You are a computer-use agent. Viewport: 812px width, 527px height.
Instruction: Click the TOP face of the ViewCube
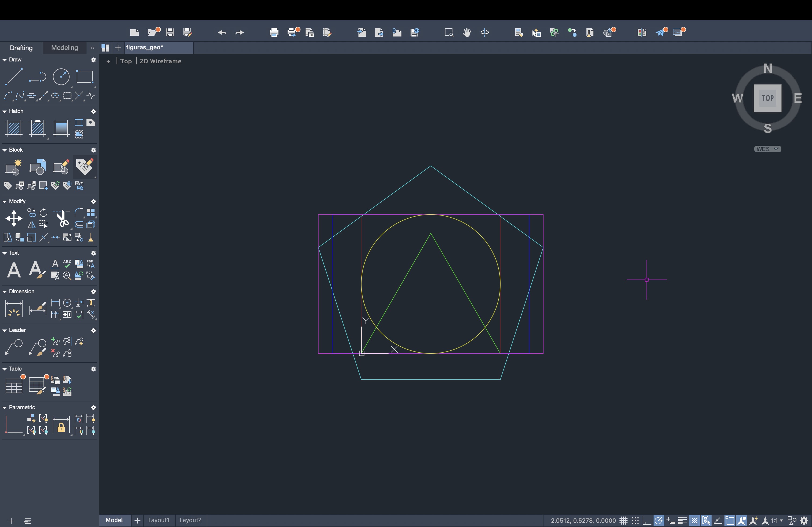click(768, 98)
